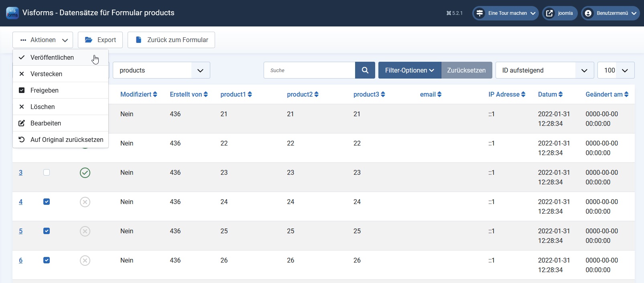This screenshot has height=283, width=644.
Task: Uncheck the checkbox for record 5
Action: [x=47, y=231]
